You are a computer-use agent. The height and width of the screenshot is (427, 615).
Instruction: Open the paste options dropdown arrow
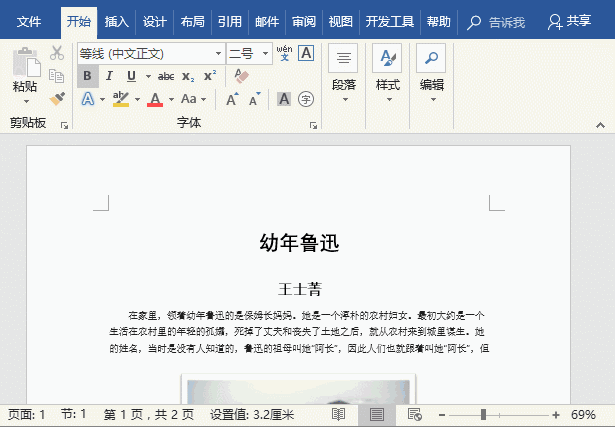(26, 102)
